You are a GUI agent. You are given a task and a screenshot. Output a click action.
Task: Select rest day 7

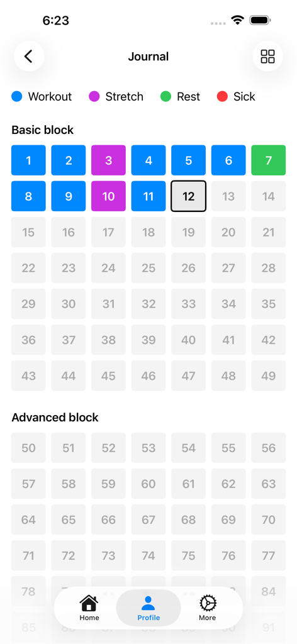pyautogui.click(x=268, y=160)
